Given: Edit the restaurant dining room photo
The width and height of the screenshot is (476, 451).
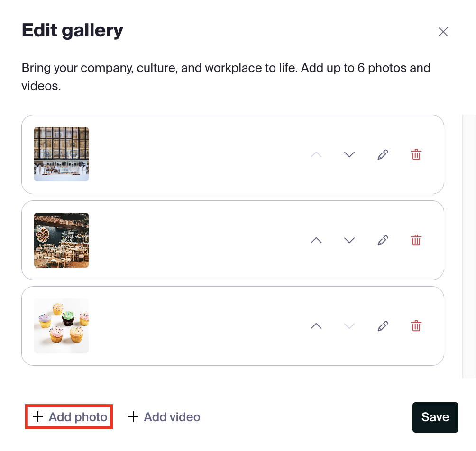Looking at the screenshot, I should [383, 240].
